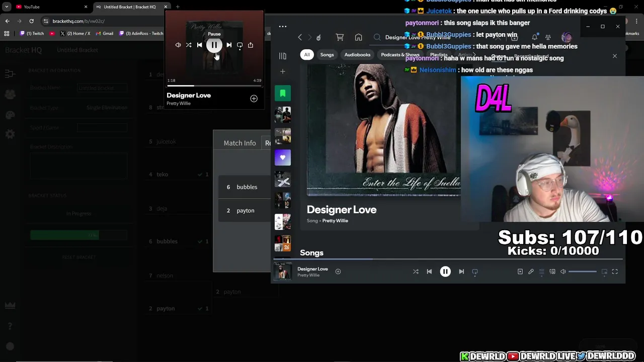Adjust the Spotify volume slider
The width and height of the screenshot is (644, 362).
pyautogui.click(x=583, y=271)
